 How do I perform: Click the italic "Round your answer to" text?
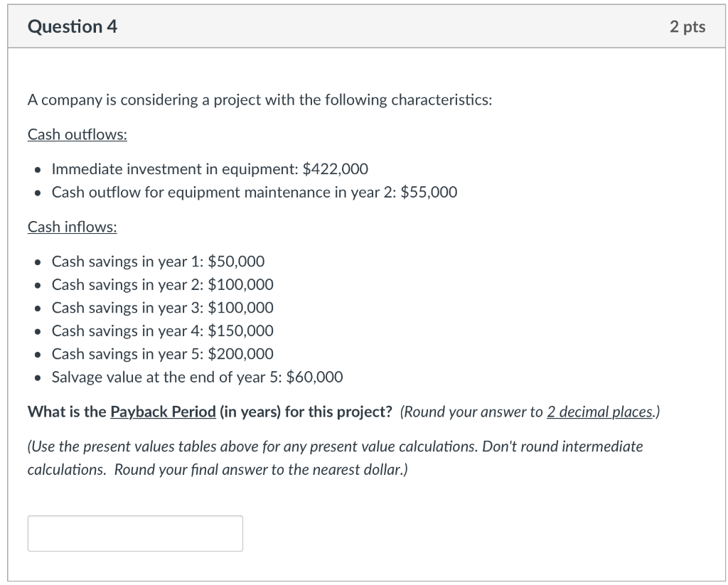point(473,412)
